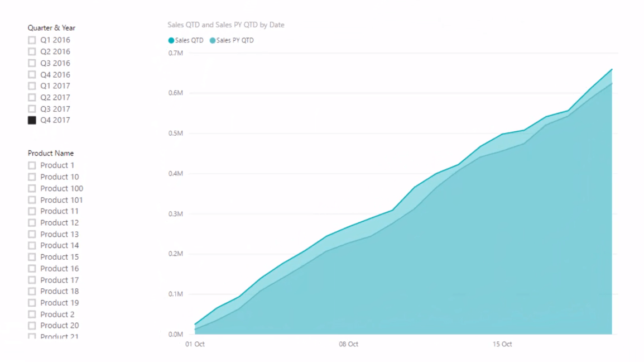Select the Q2 2016 checkbox
This screenshot has height=362, width=644.
tap(32, 52)
